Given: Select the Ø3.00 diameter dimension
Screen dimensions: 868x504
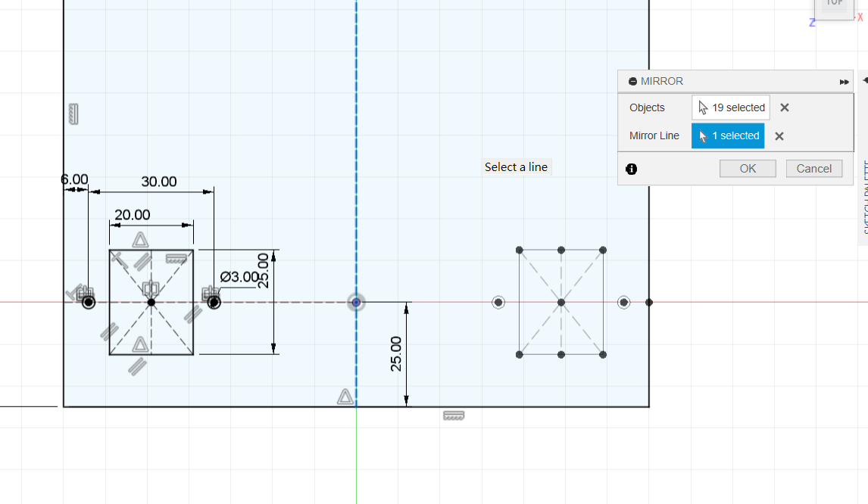Looking at the screenshot, I should pos(239,277).
